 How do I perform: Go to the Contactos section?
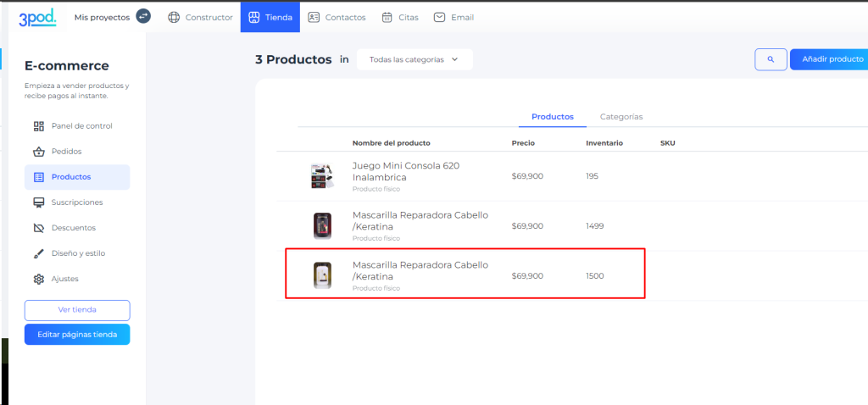[337, 17]
